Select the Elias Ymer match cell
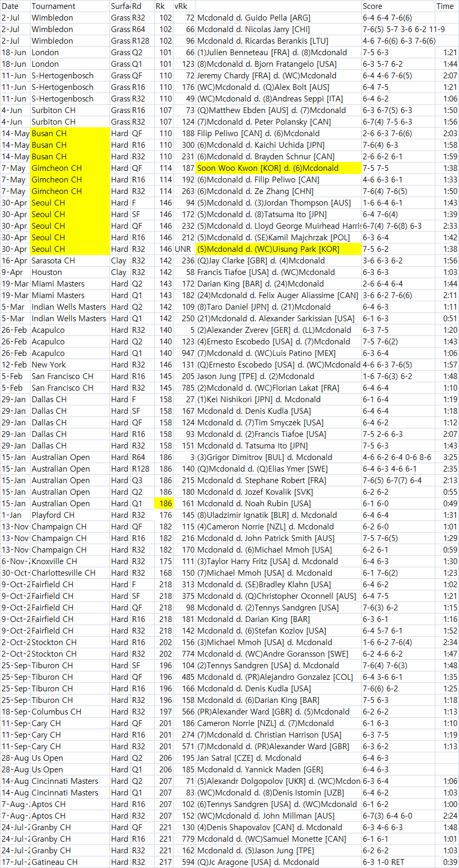The image size is (459, 868). (279, 468)
